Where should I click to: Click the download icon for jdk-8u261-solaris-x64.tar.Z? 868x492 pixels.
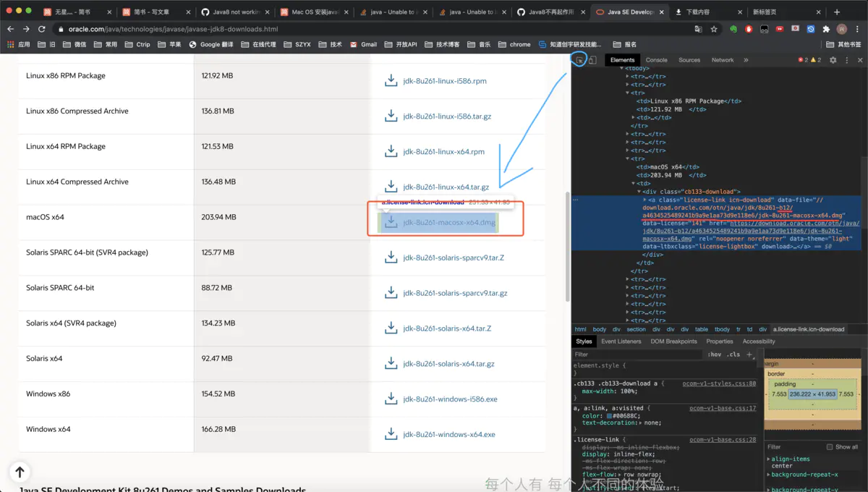(x=391, y=328)
